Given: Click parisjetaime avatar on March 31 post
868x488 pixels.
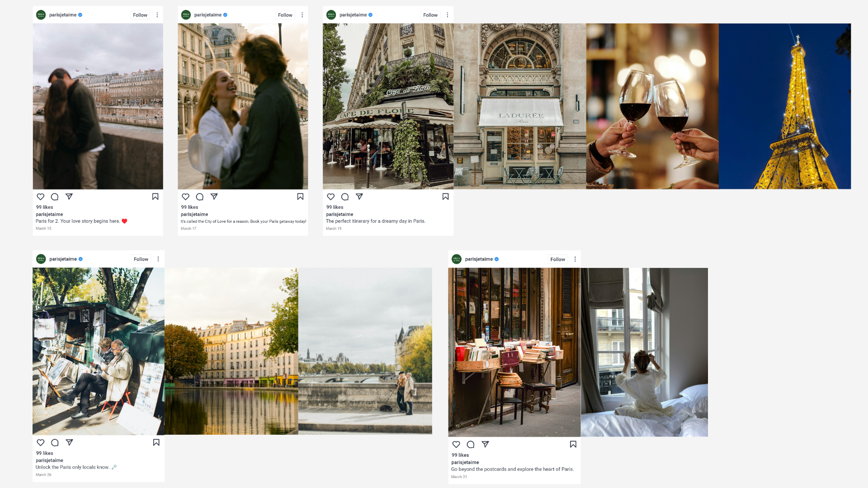Looking at the screenshot, I should 457,259.
